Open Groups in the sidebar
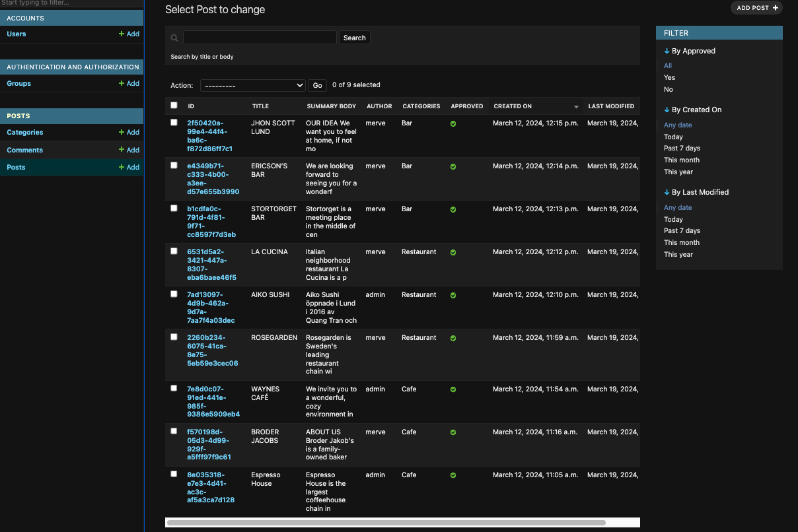This screenshot has height=532, width=798. pyautogui.click(x=19, y=83)
